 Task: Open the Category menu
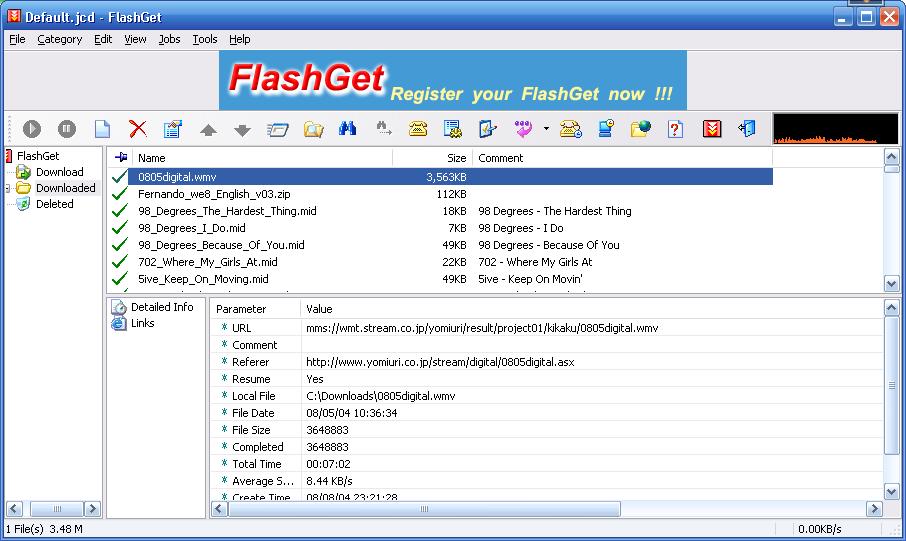60,39
